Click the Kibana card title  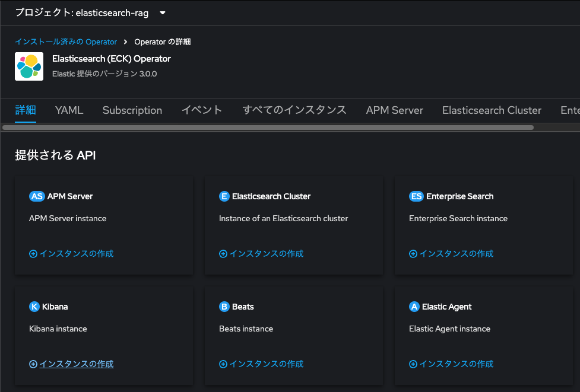click(55, 307)
